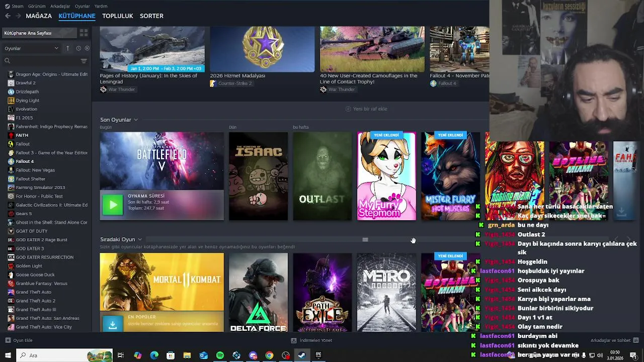Open the Arkadaşlar menu

coord(60,6)
